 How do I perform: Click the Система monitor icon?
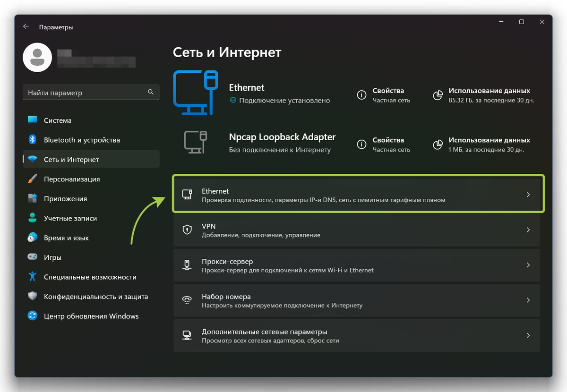coord(32,120)
